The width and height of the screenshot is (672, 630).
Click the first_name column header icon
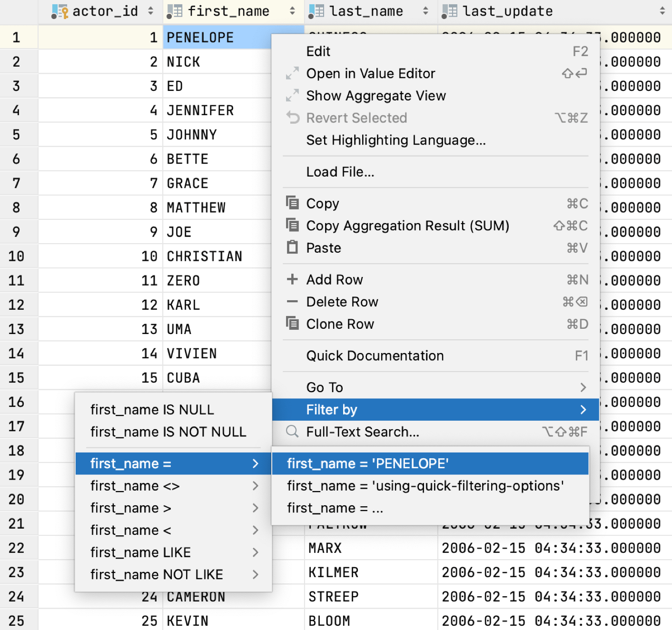coord(175,11)
